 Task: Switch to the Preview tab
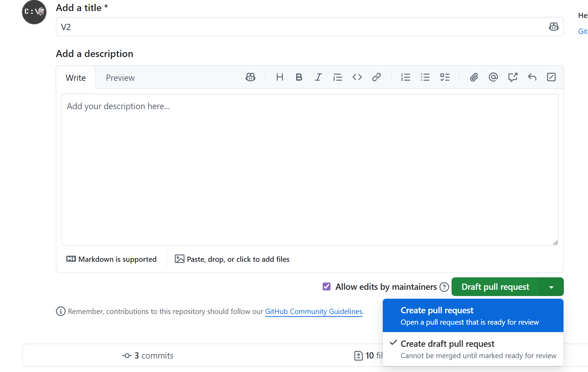pyautogui.click(x=120, y=77)
